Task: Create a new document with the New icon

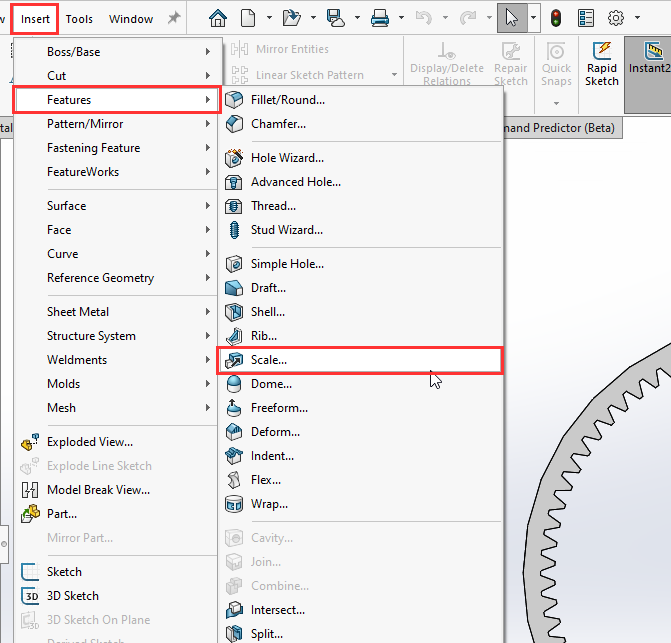Action: tap(248, 18)
